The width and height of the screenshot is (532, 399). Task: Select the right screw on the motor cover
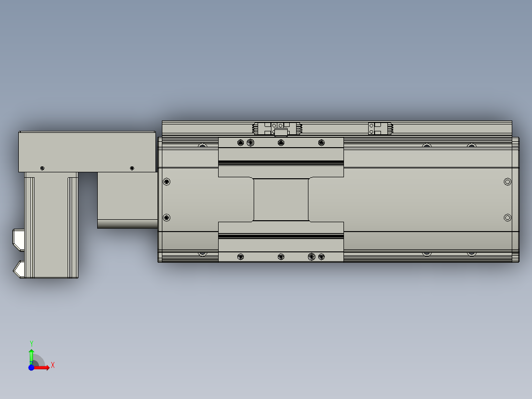(x=132, y=168)
